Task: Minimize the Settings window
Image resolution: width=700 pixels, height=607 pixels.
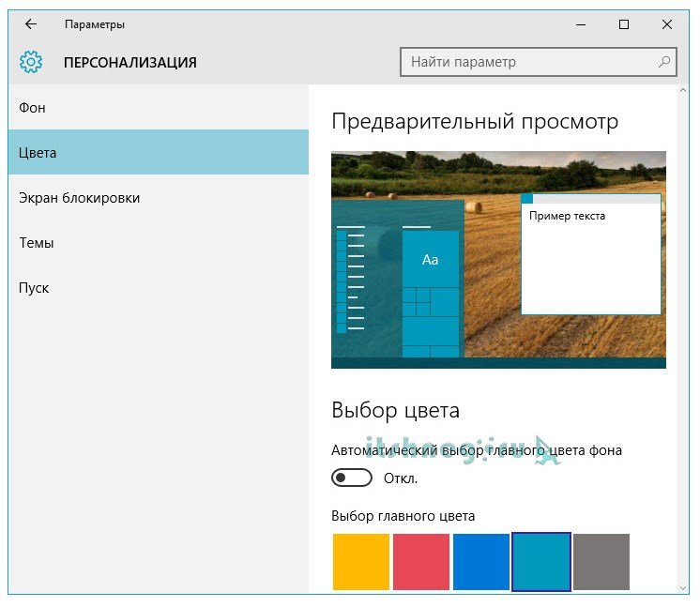Action: click(580, 24)
